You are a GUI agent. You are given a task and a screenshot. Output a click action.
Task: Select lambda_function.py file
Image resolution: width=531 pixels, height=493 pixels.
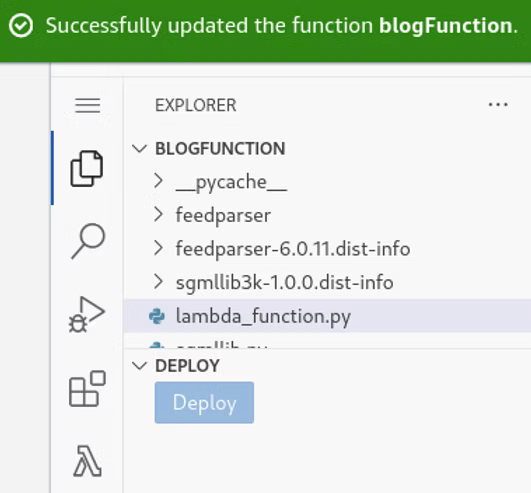coord(327,316)
